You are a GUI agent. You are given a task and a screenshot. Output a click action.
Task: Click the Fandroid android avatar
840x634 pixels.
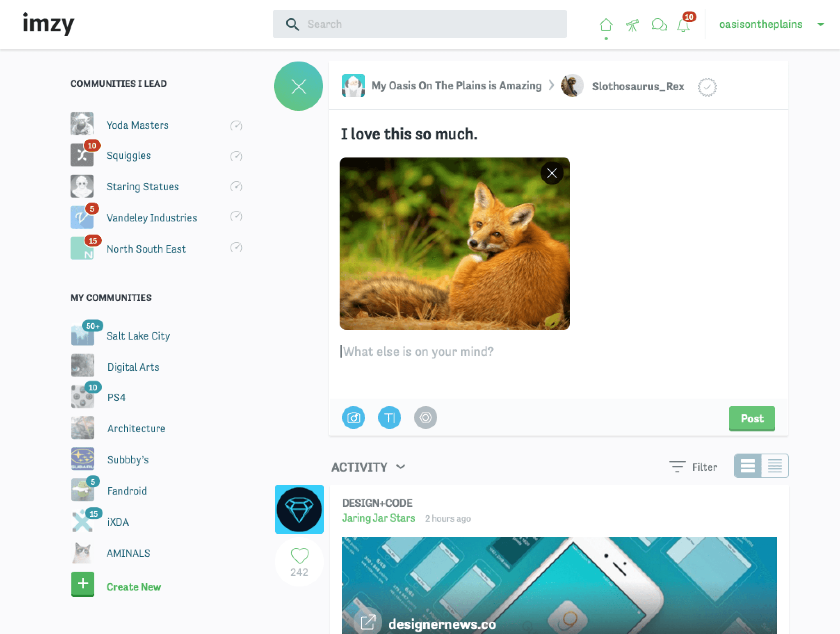click(x=83, y=490)
